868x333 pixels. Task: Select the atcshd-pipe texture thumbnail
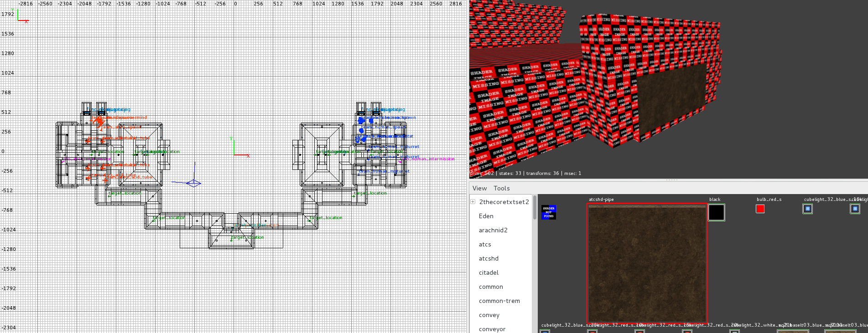pos(646,263)
